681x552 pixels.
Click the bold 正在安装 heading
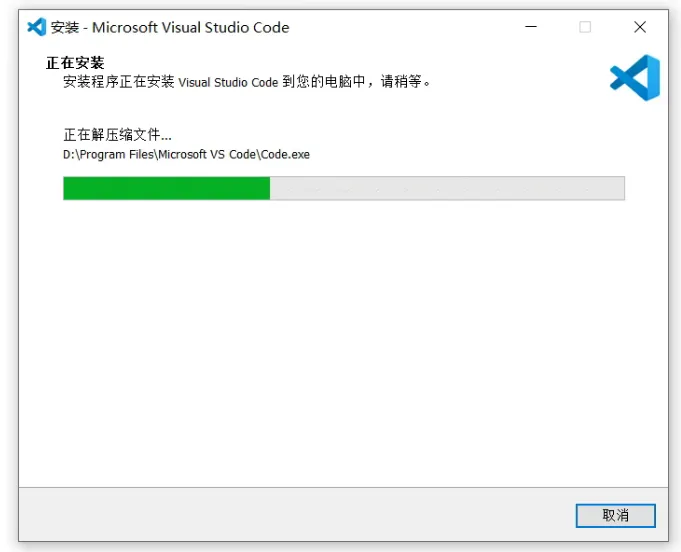(x=75, y=63)
